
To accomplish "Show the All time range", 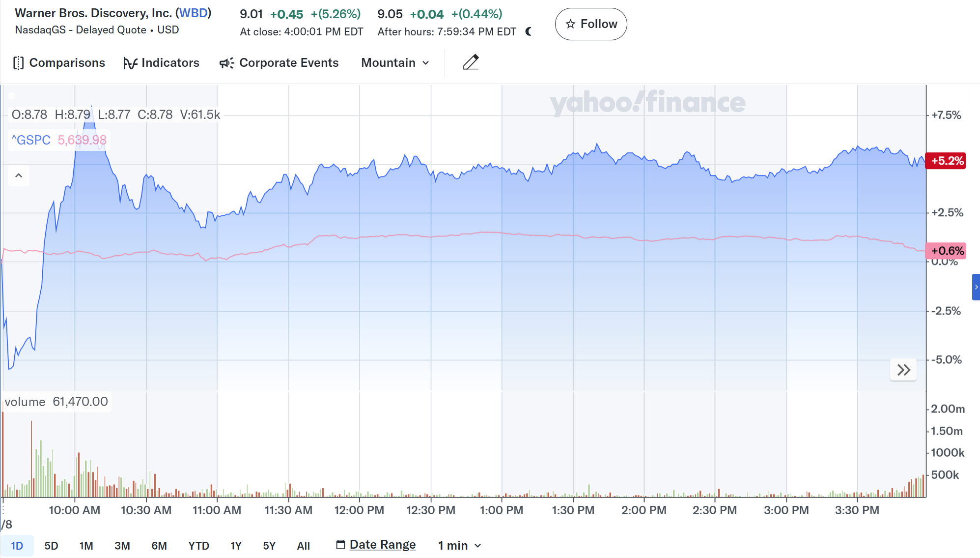I will 304,546.
